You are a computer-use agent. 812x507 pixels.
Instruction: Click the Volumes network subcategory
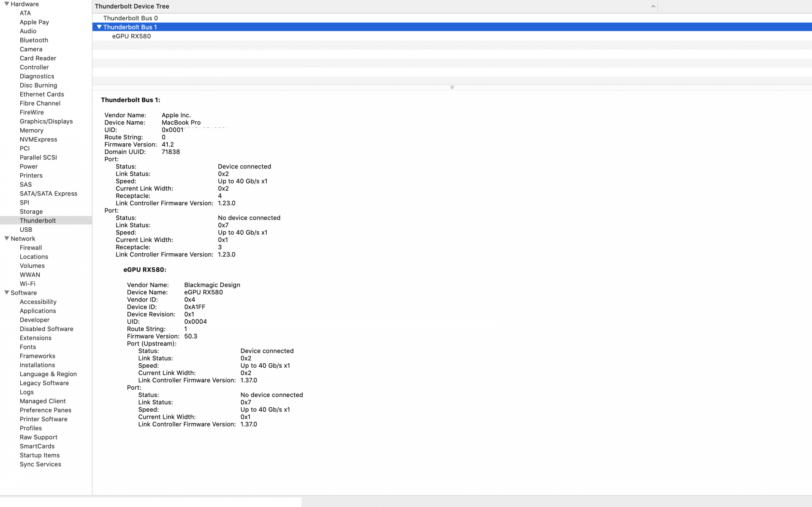pyautogui.click(x=32, y=265)
